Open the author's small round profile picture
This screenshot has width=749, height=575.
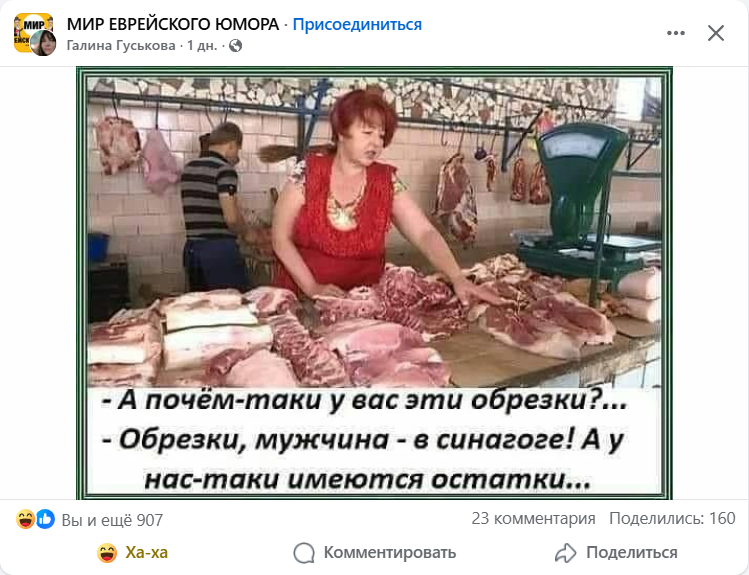44,43
